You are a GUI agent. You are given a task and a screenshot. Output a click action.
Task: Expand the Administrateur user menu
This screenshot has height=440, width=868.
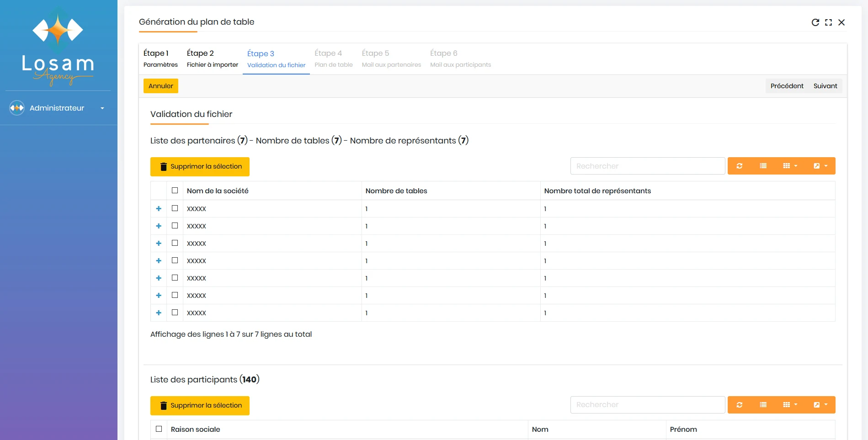pos(102,108)
